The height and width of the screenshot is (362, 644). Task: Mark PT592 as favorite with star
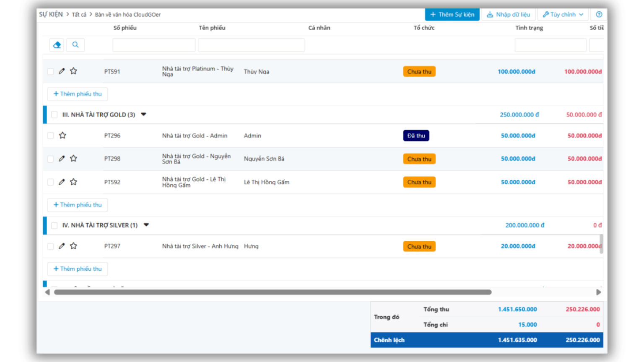73,182
